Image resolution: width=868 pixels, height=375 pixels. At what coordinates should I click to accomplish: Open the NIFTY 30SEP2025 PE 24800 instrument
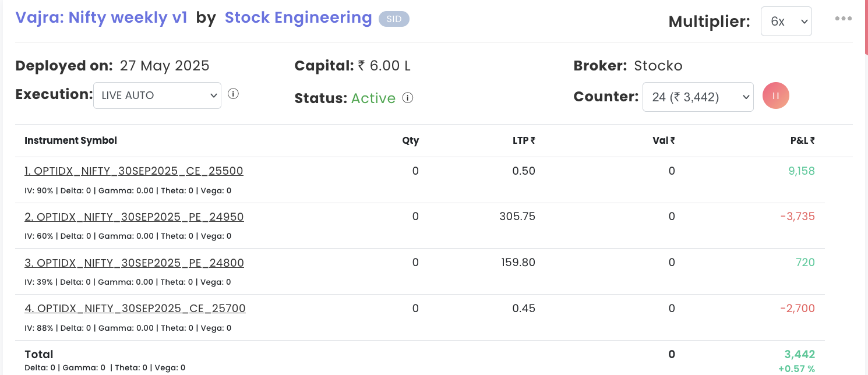click(x=134, y=263)
